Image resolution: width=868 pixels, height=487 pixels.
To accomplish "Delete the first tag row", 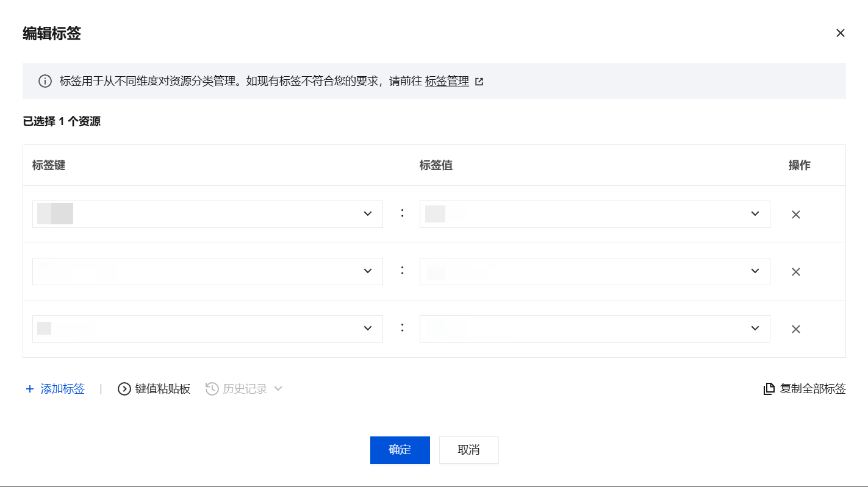I will tap(795, 215).
